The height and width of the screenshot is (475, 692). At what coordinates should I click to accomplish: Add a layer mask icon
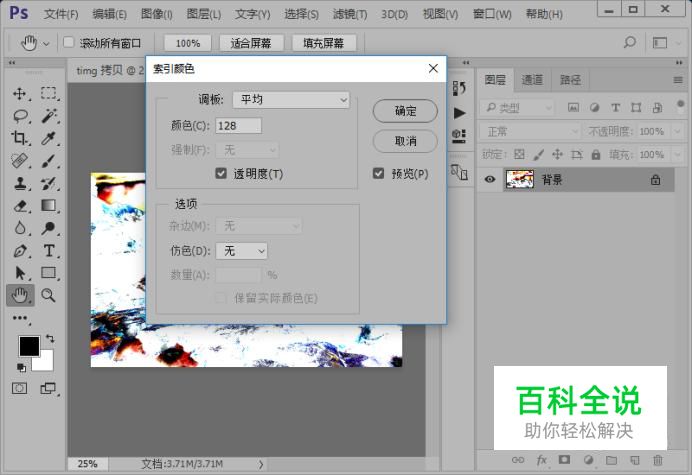564,460
